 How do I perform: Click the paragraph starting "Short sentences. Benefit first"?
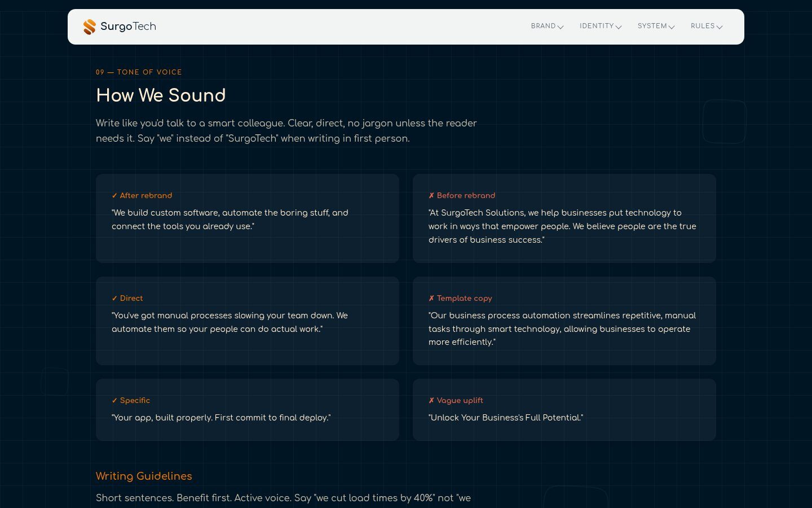pos(283,498)
